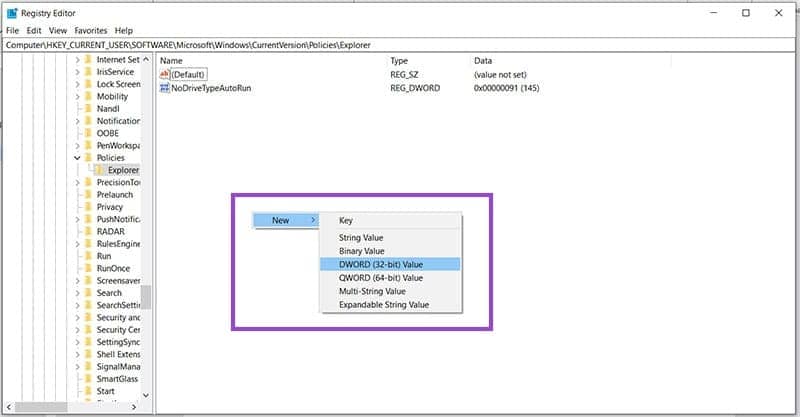Select the NoDriveTypeAutoRun DWORD icon
Image resolution: width=800 pixels, height=417 pixels.
[165, 89]
